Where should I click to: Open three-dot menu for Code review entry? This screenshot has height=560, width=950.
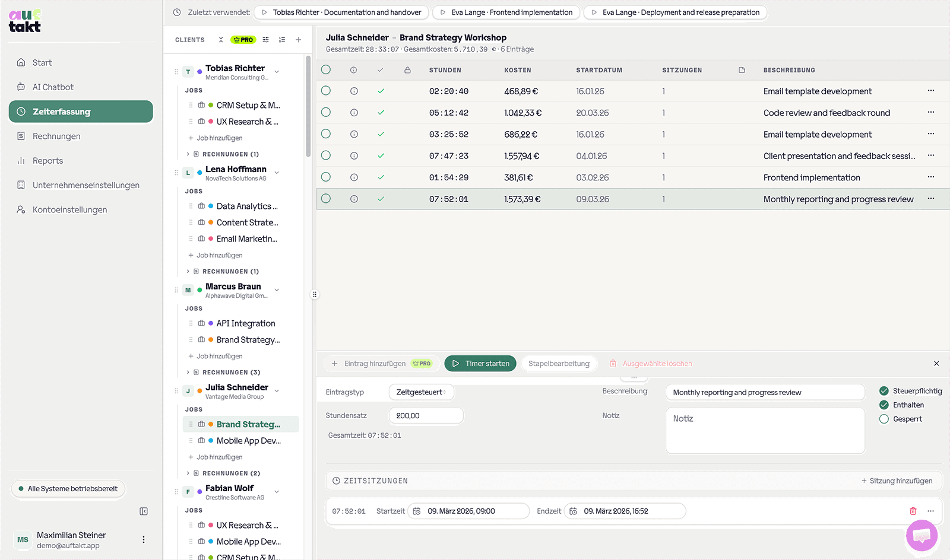point(930,112)
